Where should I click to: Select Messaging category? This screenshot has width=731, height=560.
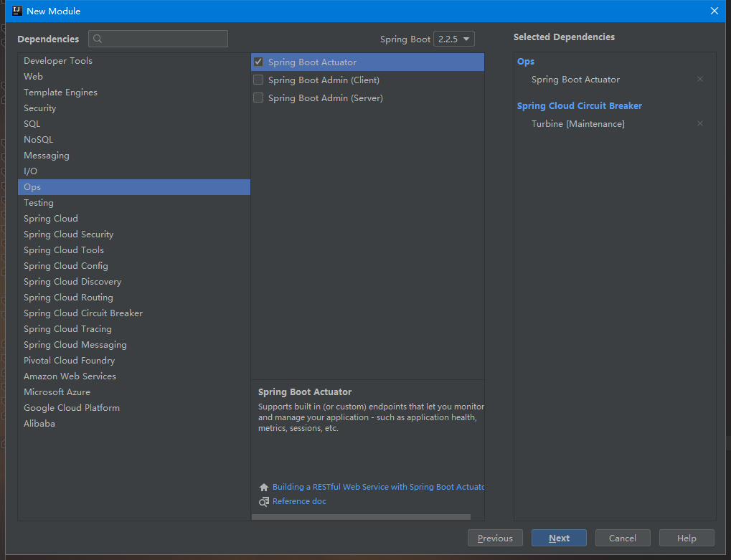134,156
